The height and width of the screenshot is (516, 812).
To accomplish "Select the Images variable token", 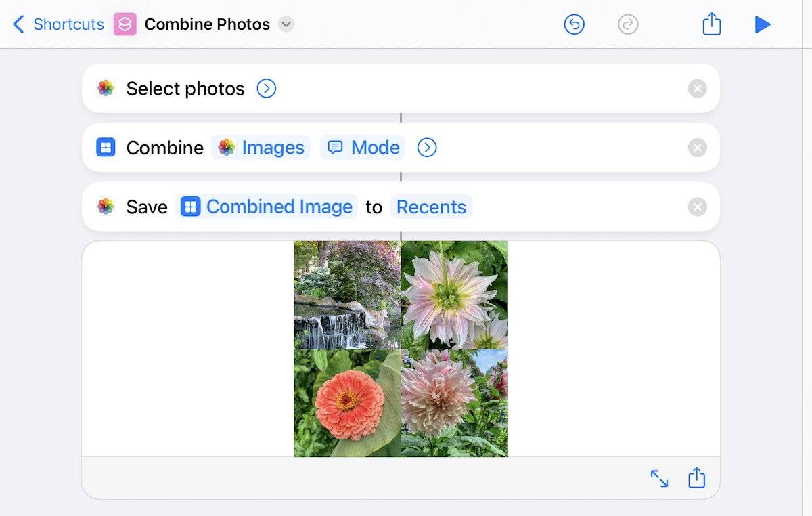I will point(261,148).
